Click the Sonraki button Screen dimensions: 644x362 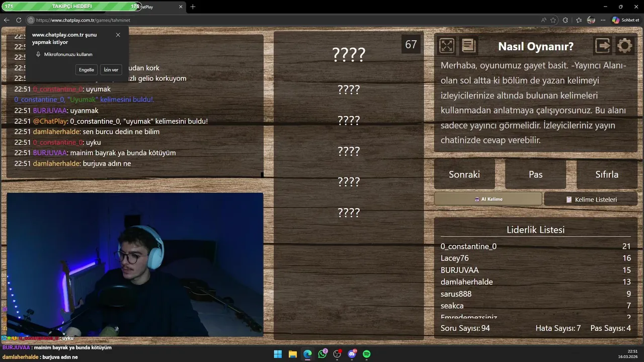click(x=464, y=174)
